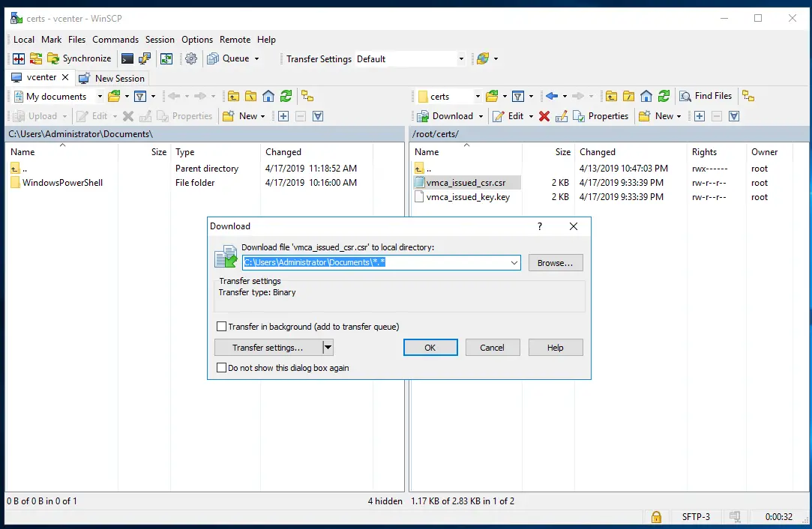
Task: Expand the Transfer settings button dropdown arrow
Action: tap(328, 348)
